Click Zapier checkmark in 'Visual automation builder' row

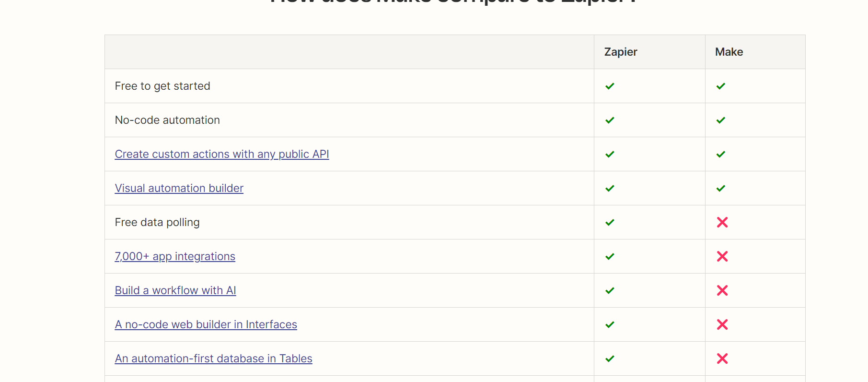click(x=610, y=188)
